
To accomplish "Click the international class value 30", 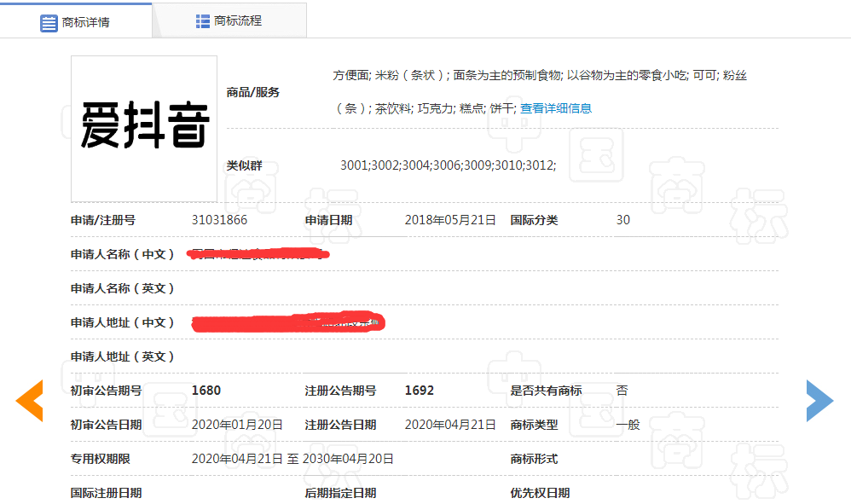I will [x=623, y=220].
